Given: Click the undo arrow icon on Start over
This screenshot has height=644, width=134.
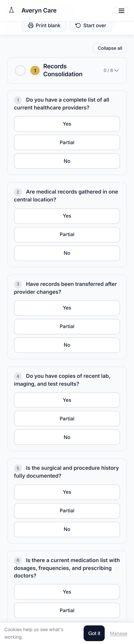Looking at the screenshot, I should [78, 25].
